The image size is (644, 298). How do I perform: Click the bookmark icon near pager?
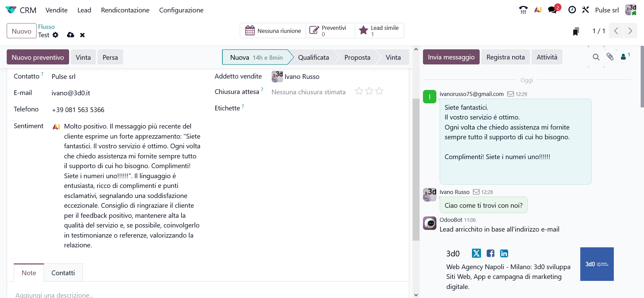click(576, 31)
